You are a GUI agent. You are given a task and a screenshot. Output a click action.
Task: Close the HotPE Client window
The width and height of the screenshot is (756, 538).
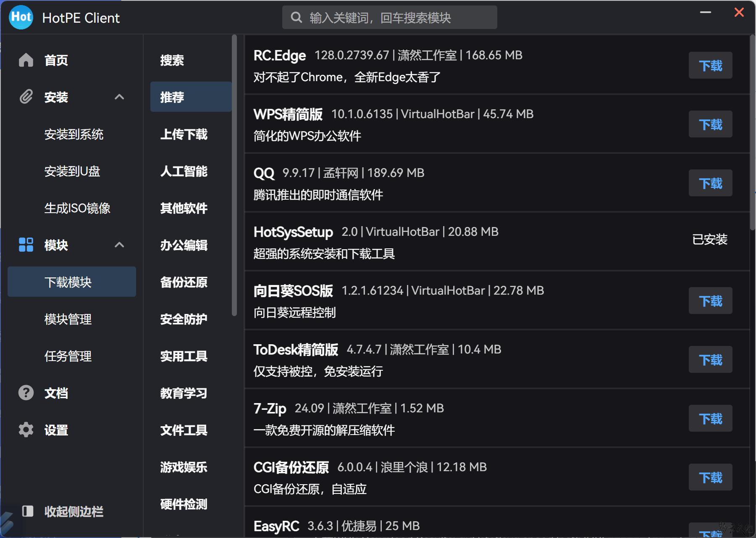pyautogui.click(x=739, y=12)
